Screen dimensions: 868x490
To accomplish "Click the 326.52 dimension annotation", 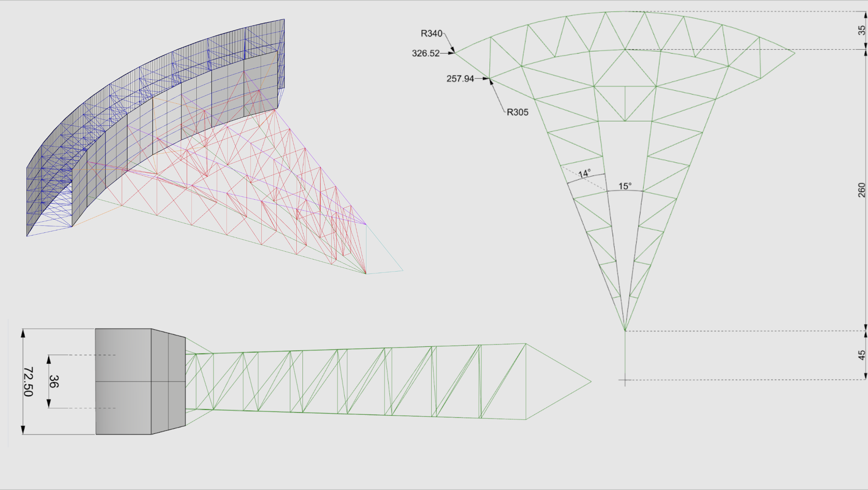I will [x=425, y=53].
